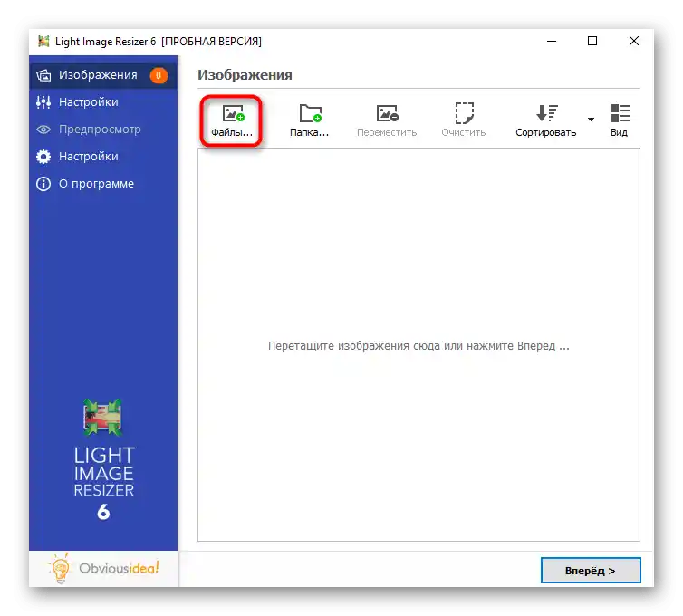
Task: Minimize the Light Image Resizer window
Action: point(552,42)
